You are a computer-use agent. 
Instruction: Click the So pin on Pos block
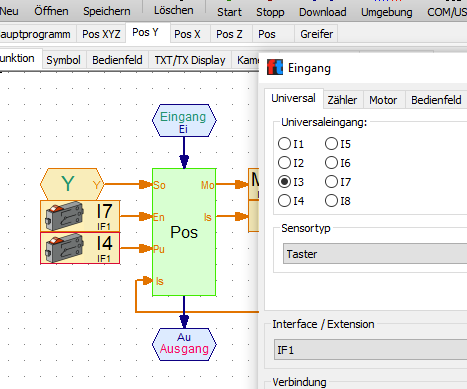pyautogui.click(x=159, y=185)
